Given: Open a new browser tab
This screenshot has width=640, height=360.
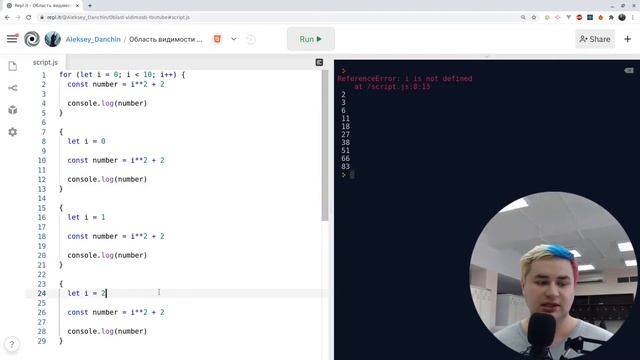Looking at the screenshot, I should tap(90, 6).
